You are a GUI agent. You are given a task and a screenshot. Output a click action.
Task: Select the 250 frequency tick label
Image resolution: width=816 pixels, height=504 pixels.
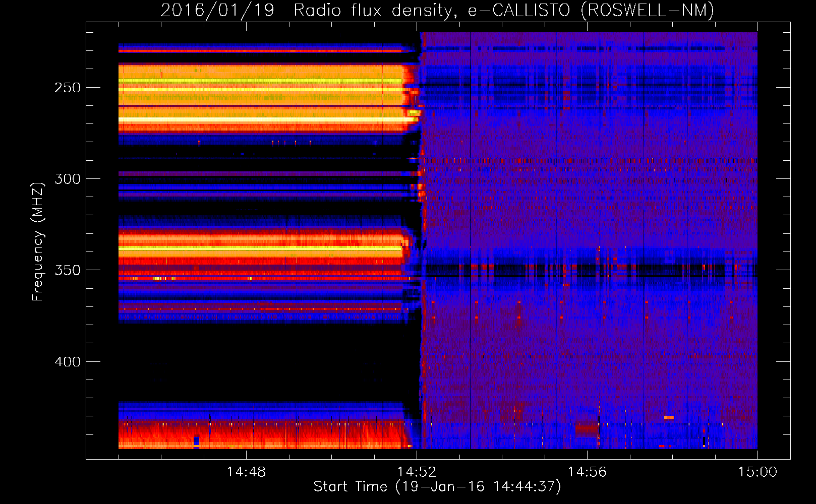(68, 88)
